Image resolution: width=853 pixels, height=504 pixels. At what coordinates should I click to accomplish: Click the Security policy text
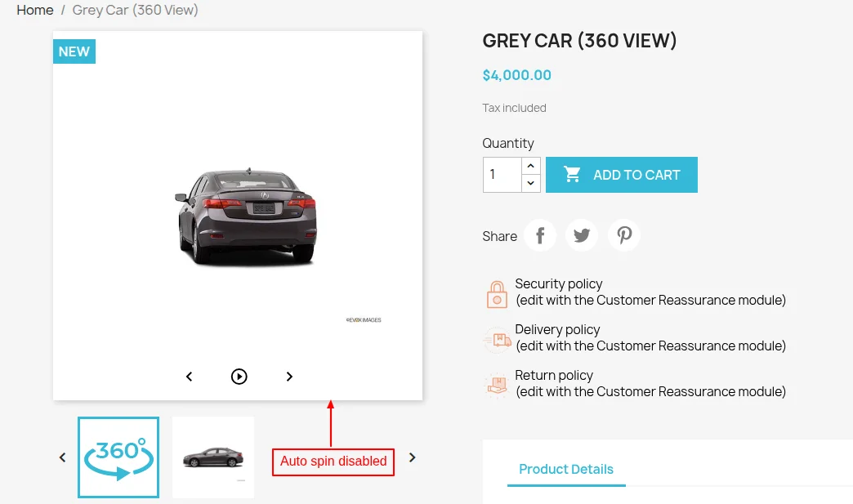coord(650,292)
